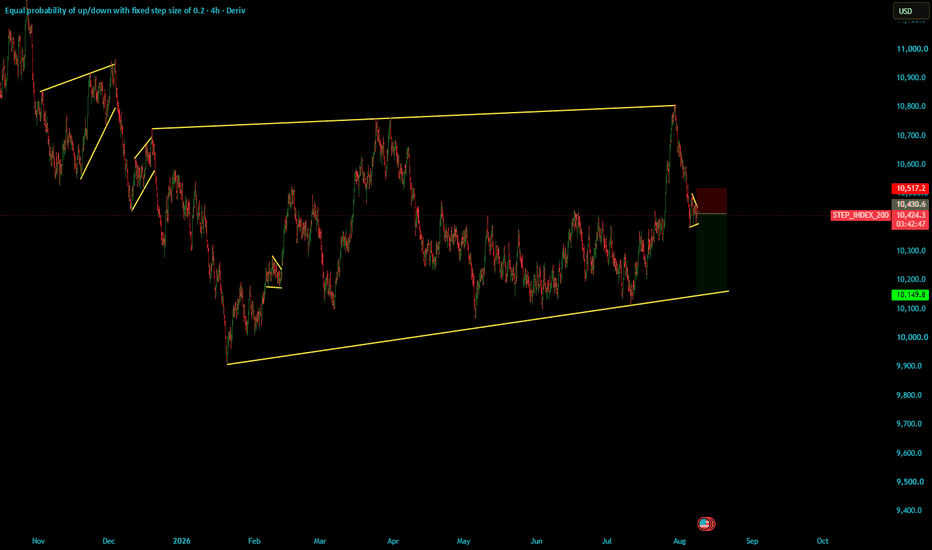Screen dimensions: 932x550
Task: Click the 10,000.0 price axis label
Action: coord(912,337)
